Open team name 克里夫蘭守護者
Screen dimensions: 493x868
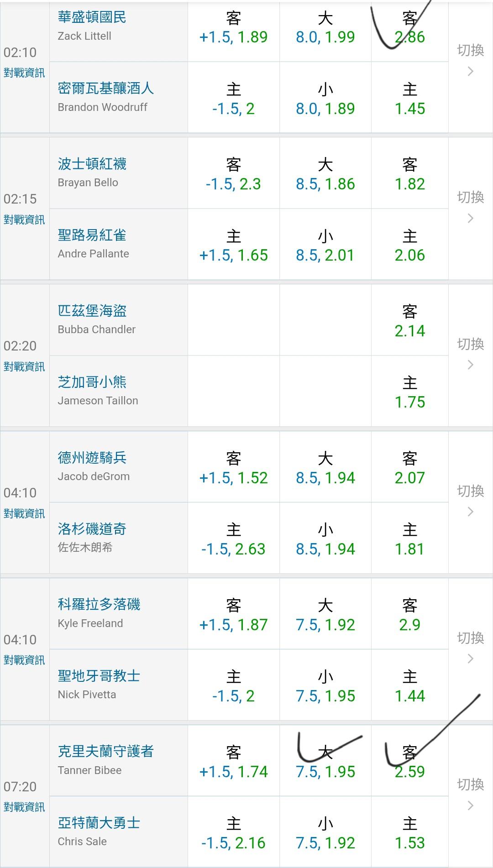(x=105, y=751)
